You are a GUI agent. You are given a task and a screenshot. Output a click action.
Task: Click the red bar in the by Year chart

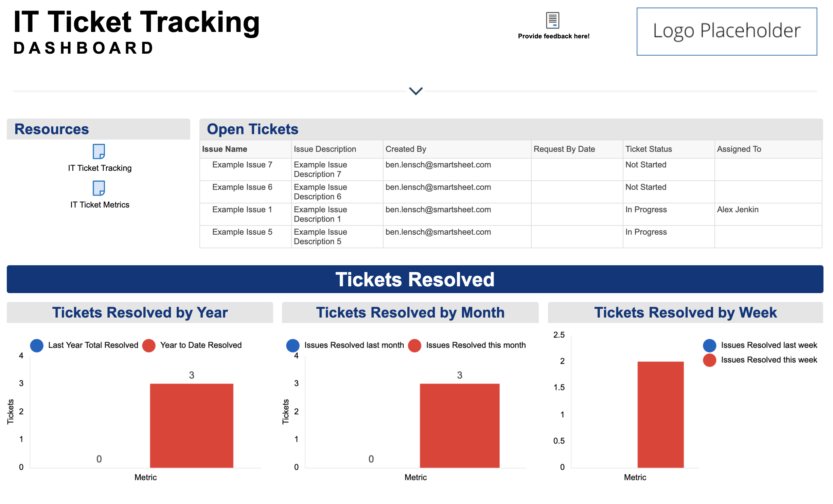192,425
